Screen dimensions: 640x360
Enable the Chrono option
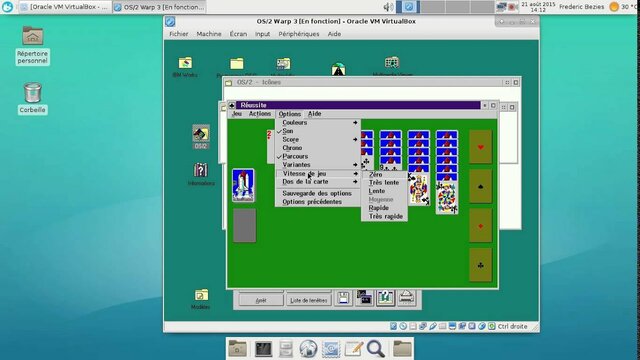318,148
